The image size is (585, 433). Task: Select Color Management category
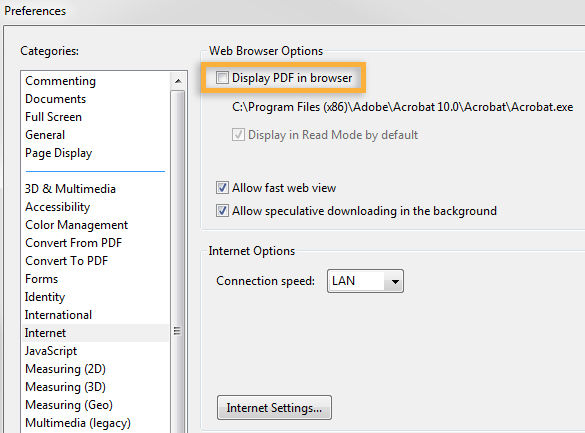(76, 225)
